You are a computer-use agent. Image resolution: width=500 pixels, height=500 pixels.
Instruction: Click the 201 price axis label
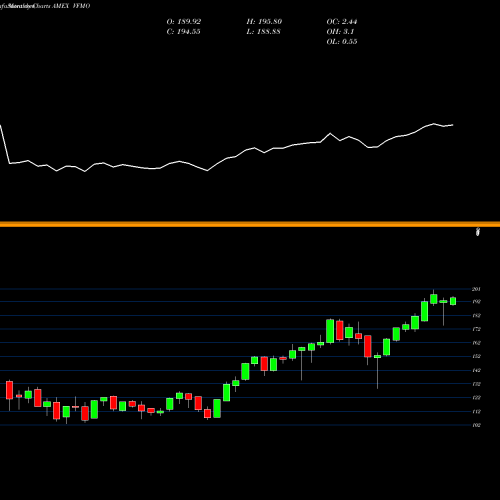point(476,289)
